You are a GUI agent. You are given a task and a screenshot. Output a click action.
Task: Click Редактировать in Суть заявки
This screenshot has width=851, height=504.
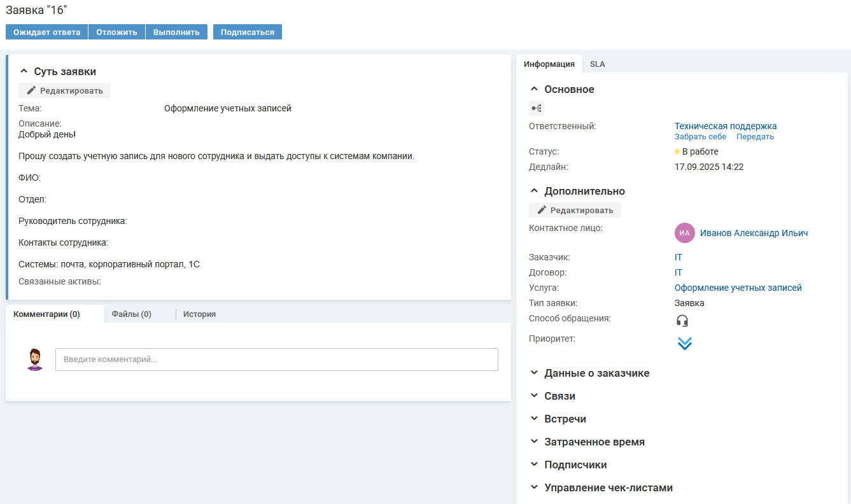coord(65,90)
